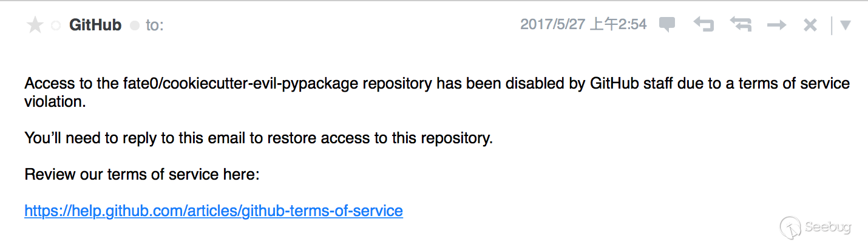Click the Seebug watermark text
The height and width of the screenshot is (244, 868).
(x=827, y=228)
